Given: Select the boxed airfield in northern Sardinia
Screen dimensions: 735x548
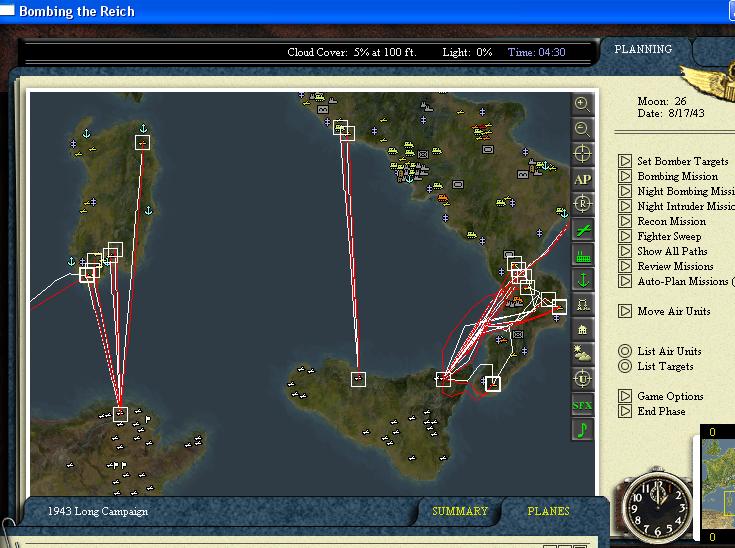Looking at the screenshot, I should coord(142,143).
